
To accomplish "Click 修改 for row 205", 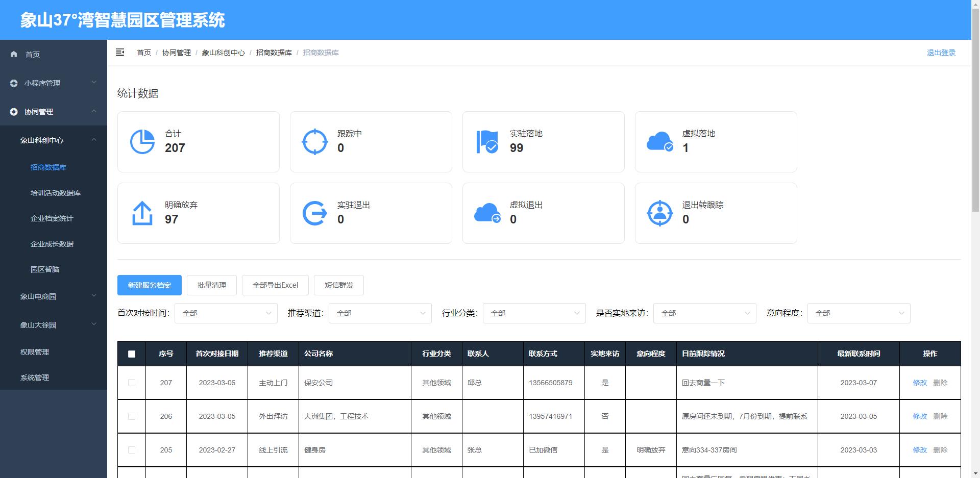I will (920, 450).
